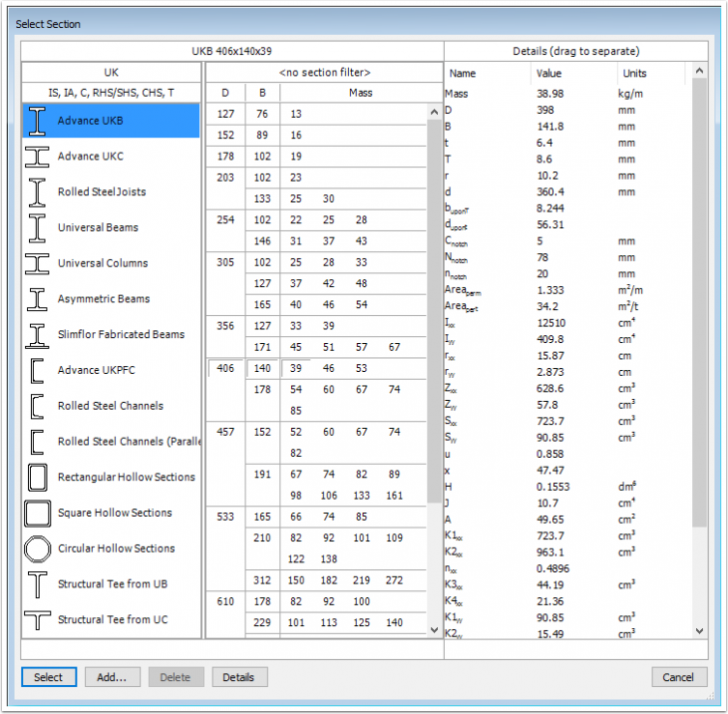This screenshot has height=714, width=728.
Task: Click the value 12510 in Details
Action: pos(551,323)
